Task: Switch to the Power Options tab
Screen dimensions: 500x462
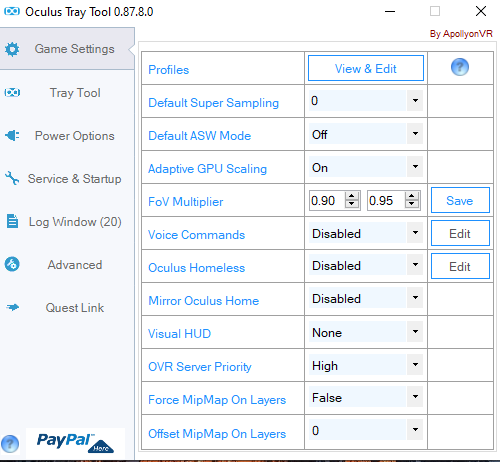Action: 67,136
